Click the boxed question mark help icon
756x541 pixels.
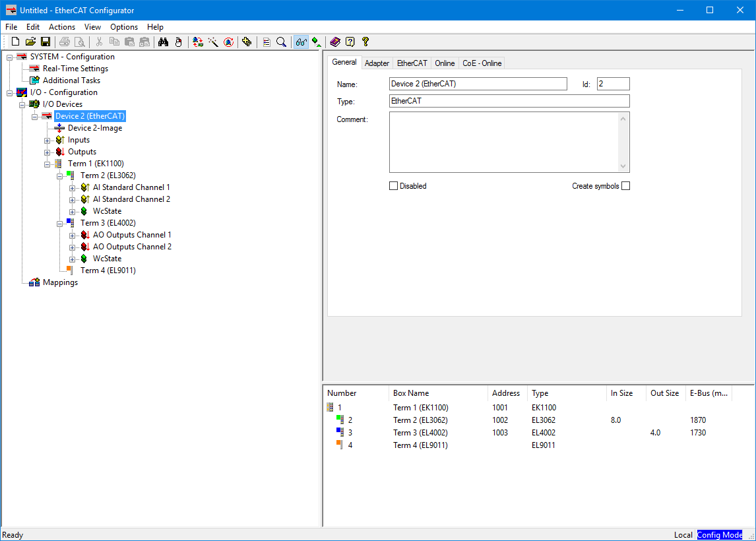(x=350, y=42)
